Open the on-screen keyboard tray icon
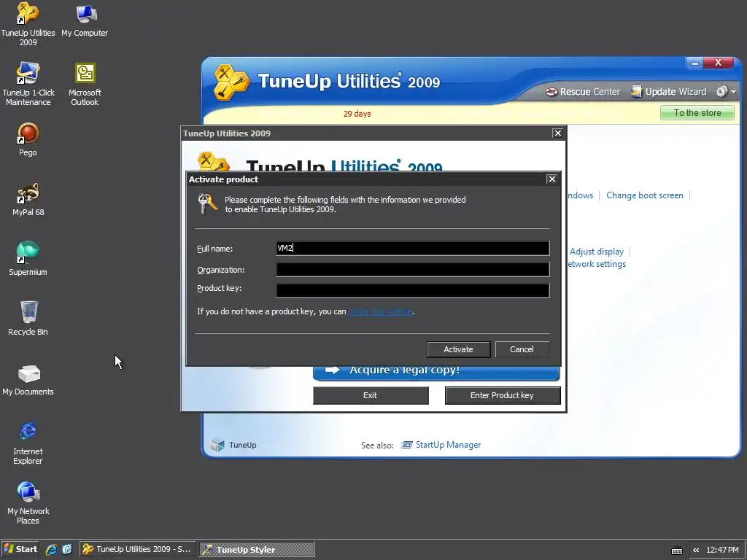The height and width of the screenshot is (560, 747). [676, 551]
